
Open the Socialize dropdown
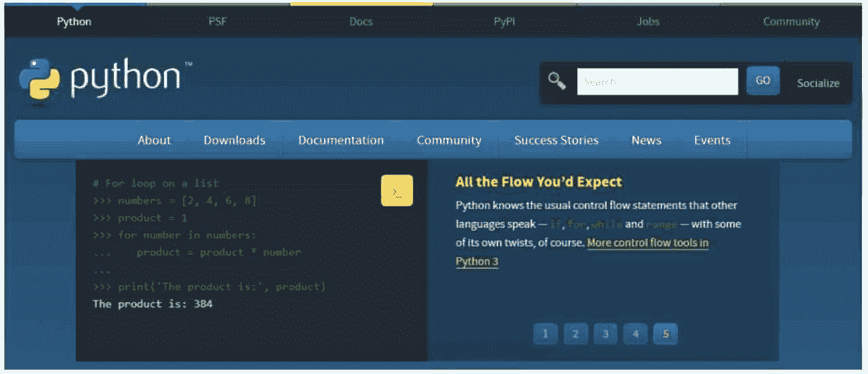[x=817, y=83]
